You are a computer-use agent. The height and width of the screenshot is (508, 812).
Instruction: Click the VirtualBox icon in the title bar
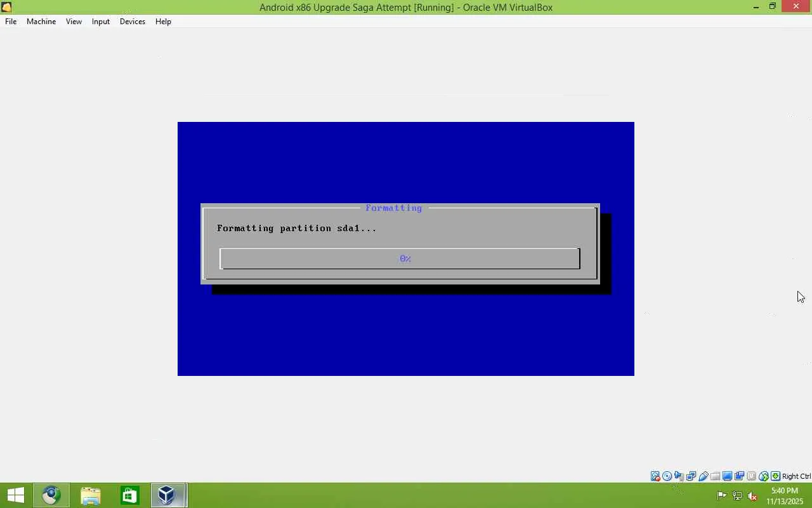pos(6,7)
